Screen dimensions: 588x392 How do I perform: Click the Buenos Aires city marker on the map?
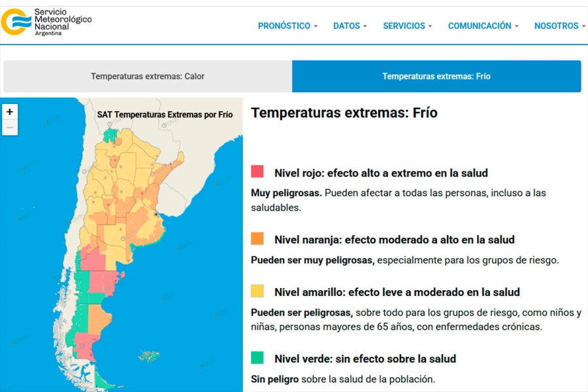tap(155, 214)
